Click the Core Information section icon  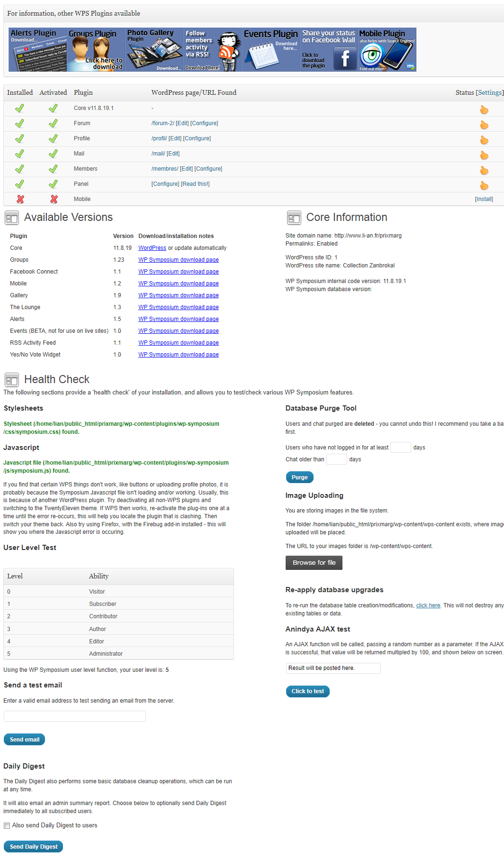tap(294, 218)
